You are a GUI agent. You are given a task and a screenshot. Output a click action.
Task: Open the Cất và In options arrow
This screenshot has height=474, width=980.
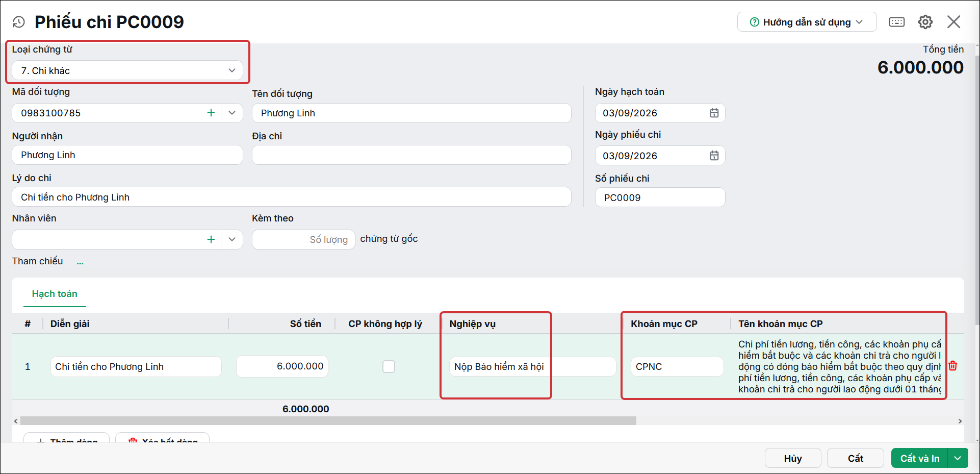(x=958, y=458)
